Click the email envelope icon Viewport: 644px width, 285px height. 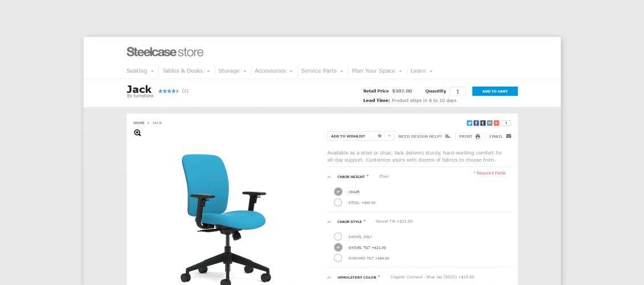[x=508, y=136]
